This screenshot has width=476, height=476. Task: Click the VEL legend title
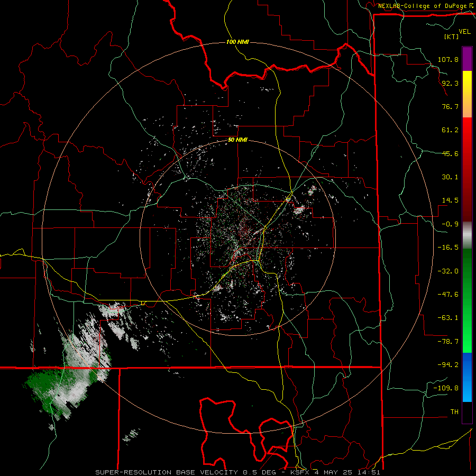coord(464,31)
